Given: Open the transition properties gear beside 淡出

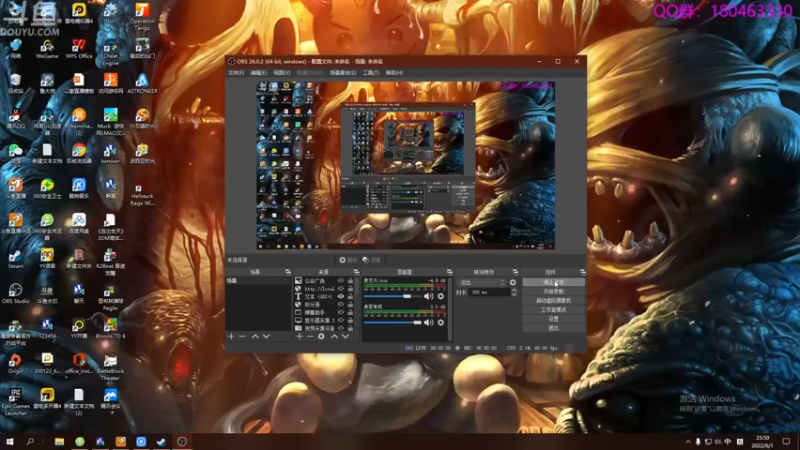Looking at the screenshot, I should pyautogui.click(x=513, y=283).
